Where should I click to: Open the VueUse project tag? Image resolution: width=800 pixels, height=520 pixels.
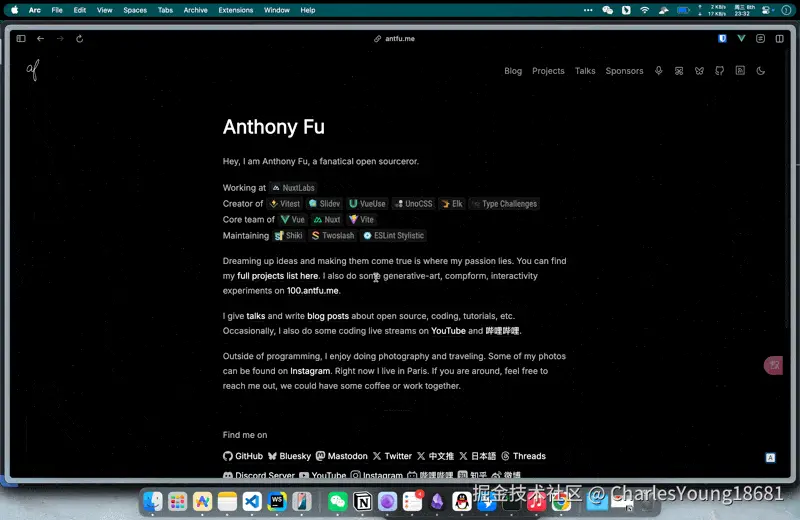coord(367,204)
